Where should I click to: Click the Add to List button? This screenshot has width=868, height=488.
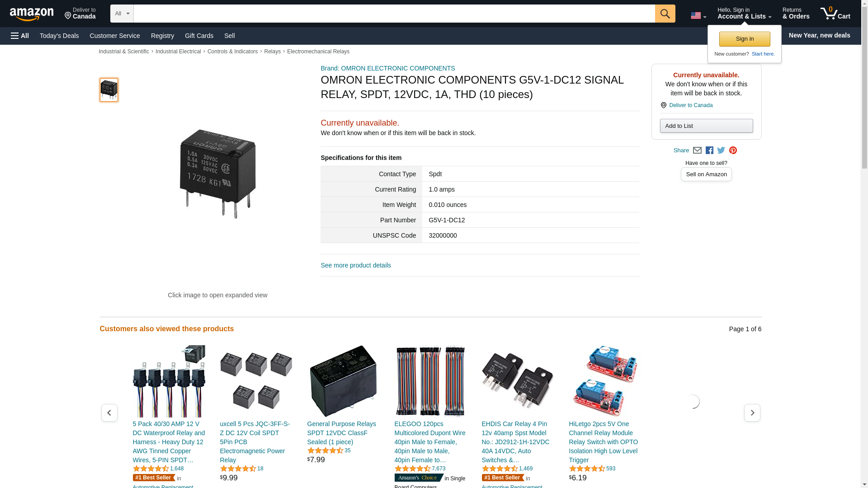[706, 126]
